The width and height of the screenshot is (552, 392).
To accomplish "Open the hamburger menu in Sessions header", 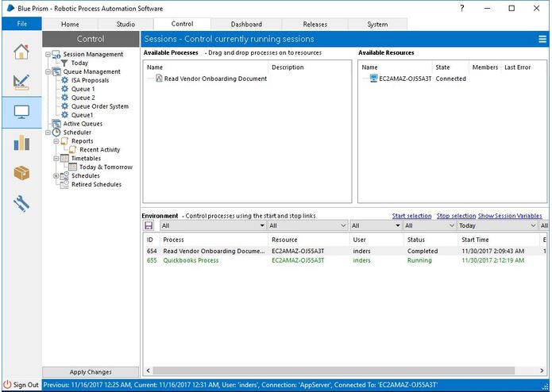I will pyautogui.click(x=542, y=39).
